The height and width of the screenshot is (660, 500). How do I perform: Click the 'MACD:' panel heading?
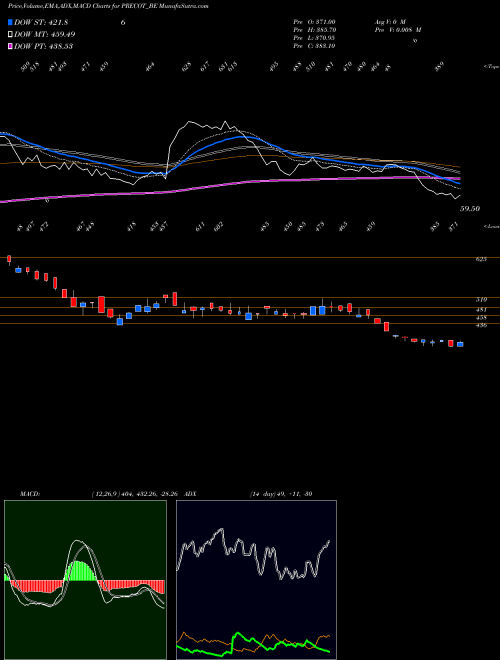click(29, 494)
